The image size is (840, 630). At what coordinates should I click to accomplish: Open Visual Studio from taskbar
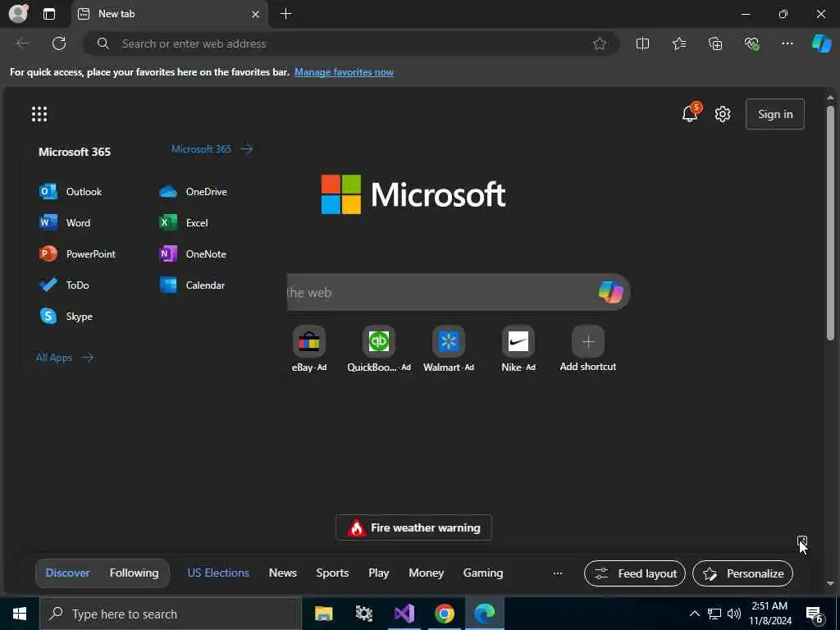tap(404, 614)
